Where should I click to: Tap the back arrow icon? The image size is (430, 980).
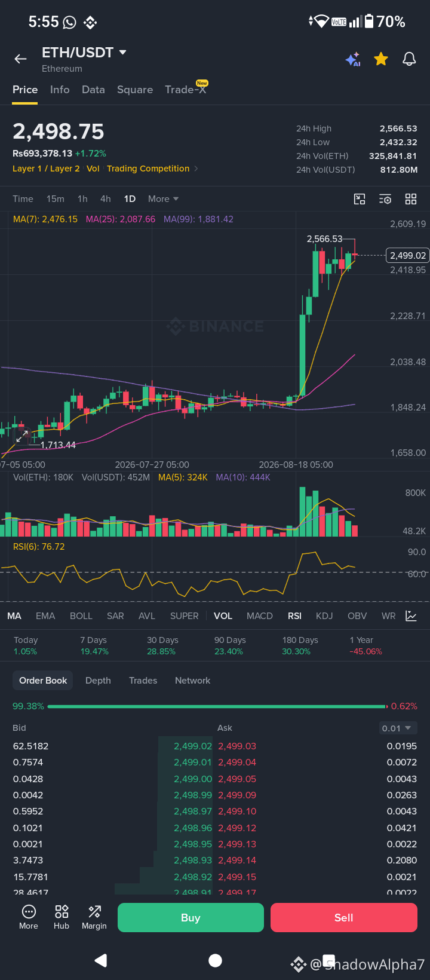pyautogui.click(x=21, y=59)
